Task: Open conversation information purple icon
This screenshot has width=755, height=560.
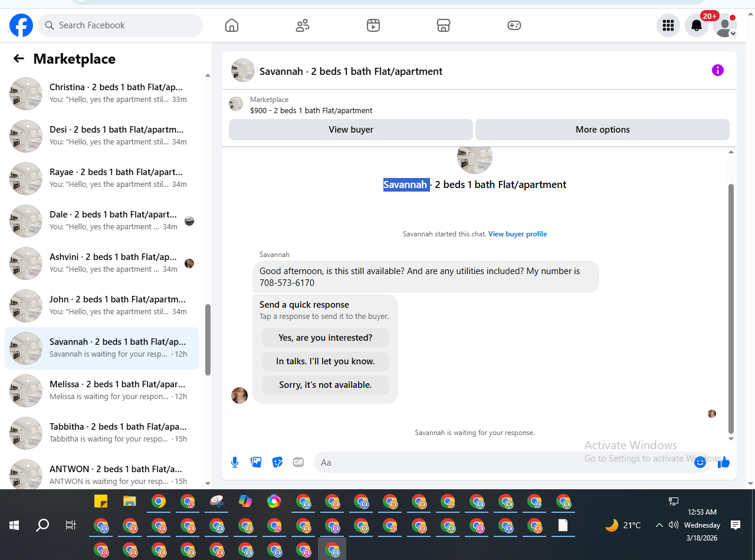Action: point(718,70)
